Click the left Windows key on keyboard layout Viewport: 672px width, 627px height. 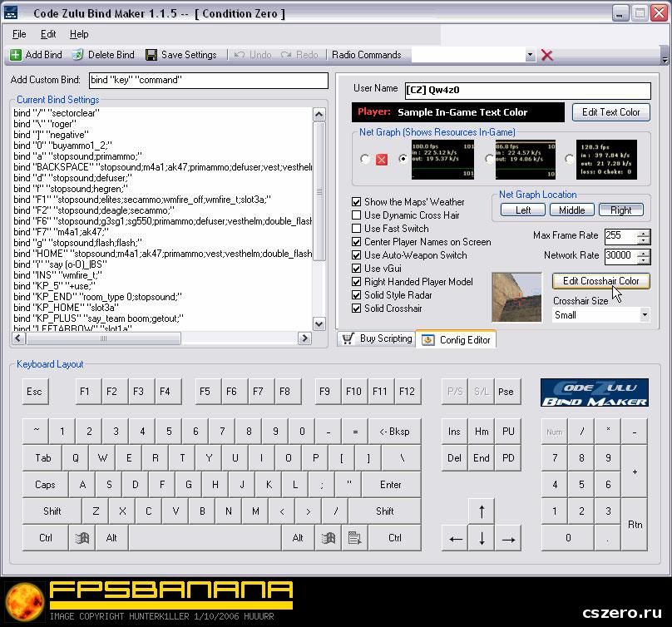point(82,538)
